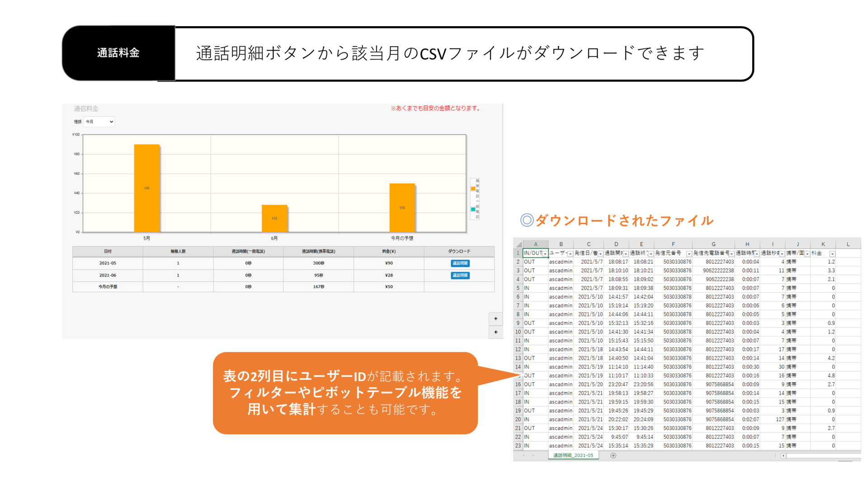The width and height of the screenshot is (868, 488).
Task: Open the 通話秒数 column I filter dropdown
Action: pyautogui.click(x=782, y=253)
